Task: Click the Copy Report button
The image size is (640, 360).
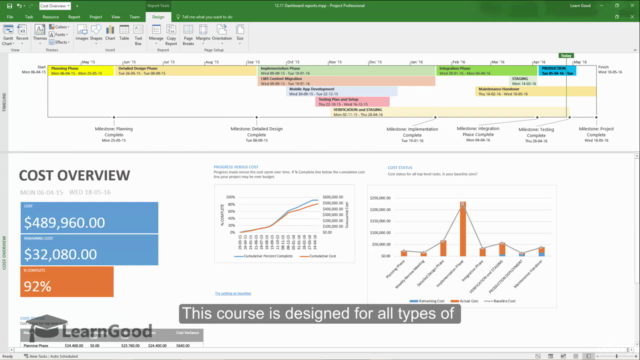Action: click(171, 35)
